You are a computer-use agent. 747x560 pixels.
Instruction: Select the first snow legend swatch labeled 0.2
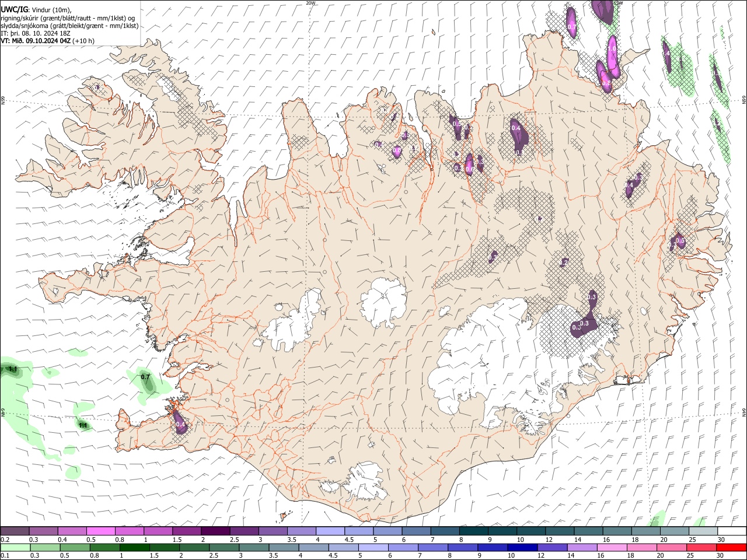[x=15, y=531]
